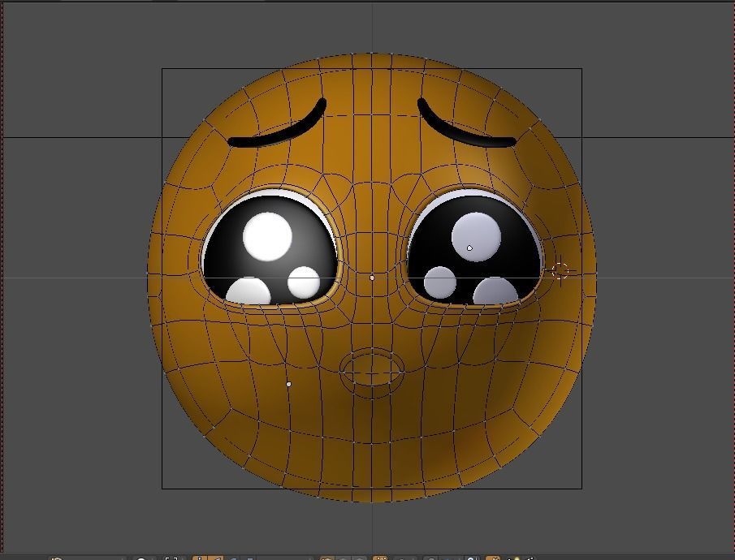Image resolution: width=735 pixels, height=560 pixels.
Task: Select the left curved black eyebrow
Action: (277, 123)
